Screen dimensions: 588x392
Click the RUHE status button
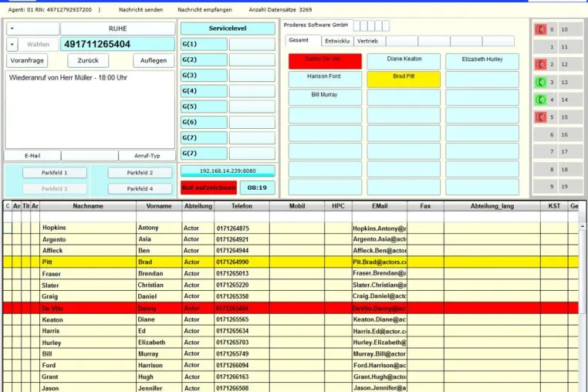[x=118, y=29]
